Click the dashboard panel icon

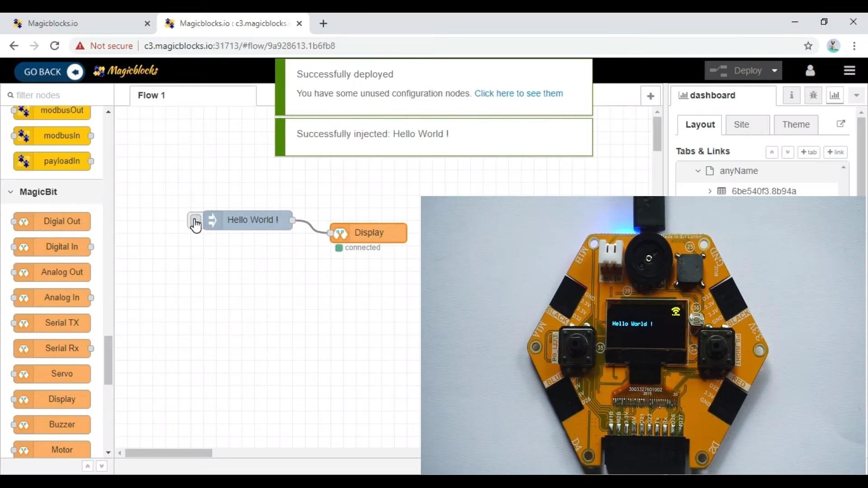tap(834, 95)
